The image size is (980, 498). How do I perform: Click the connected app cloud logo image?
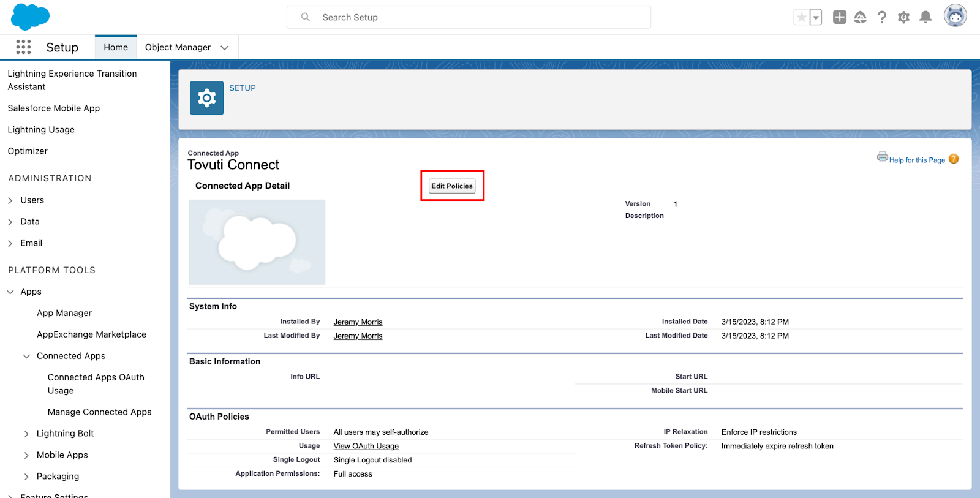[257, 242]
